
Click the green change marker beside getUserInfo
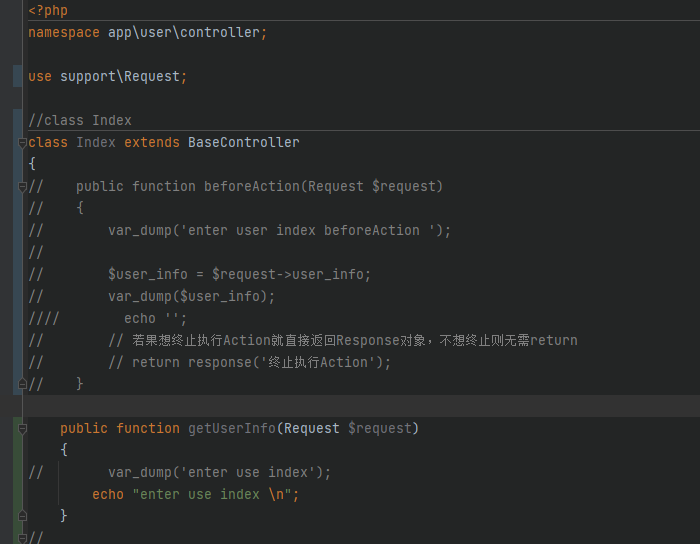tap(17, 480)
